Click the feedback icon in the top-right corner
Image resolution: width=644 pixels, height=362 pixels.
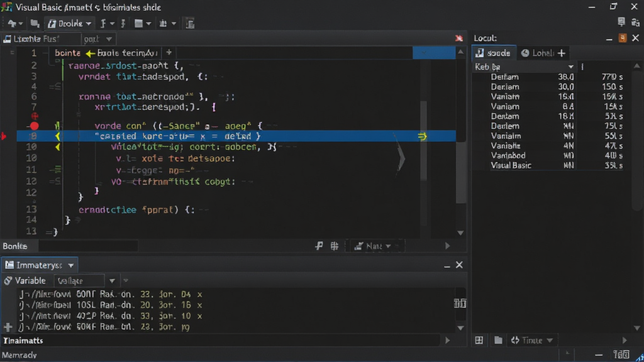[x=621, y=22]
